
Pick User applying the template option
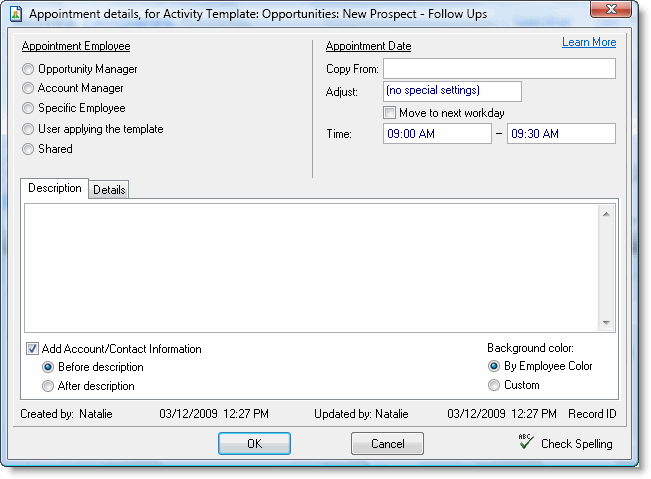point(28,129)
